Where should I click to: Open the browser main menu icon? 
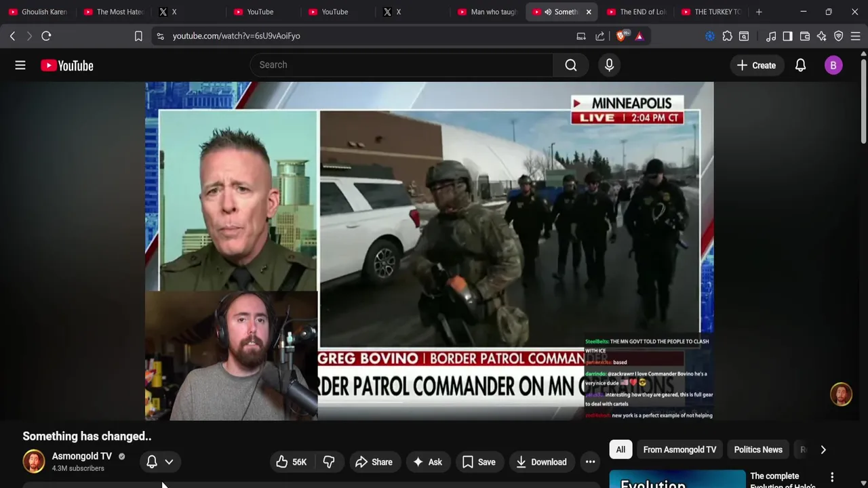coord(856,36)
